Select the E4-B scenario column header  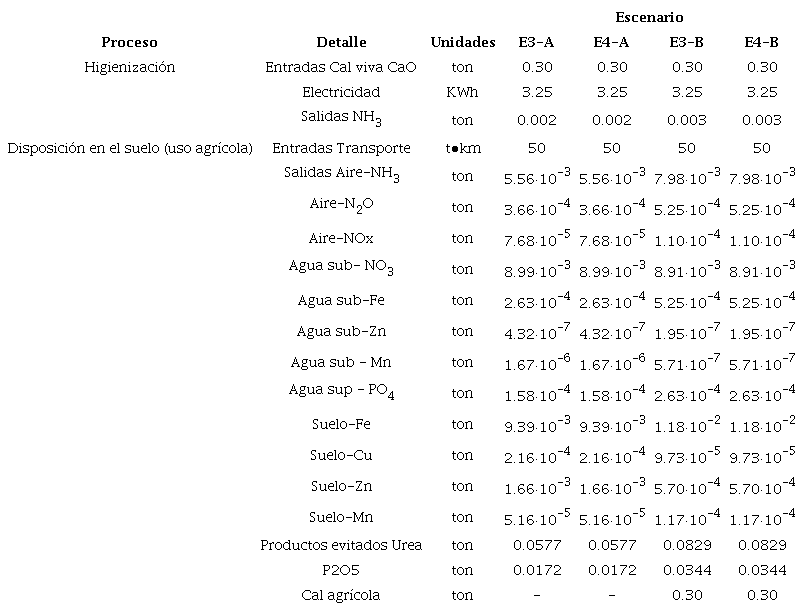coord(761,42)
